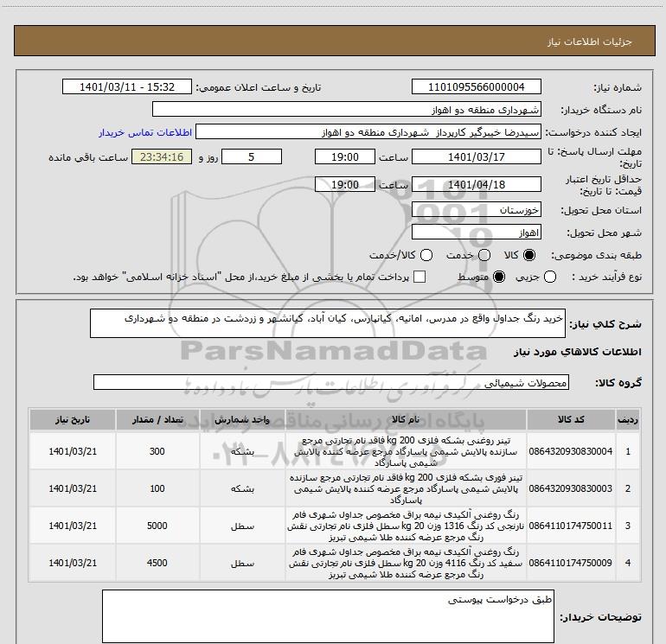Click the quantity cell 5000
This screenshot has width=666, height=644.
pos(157,526)
